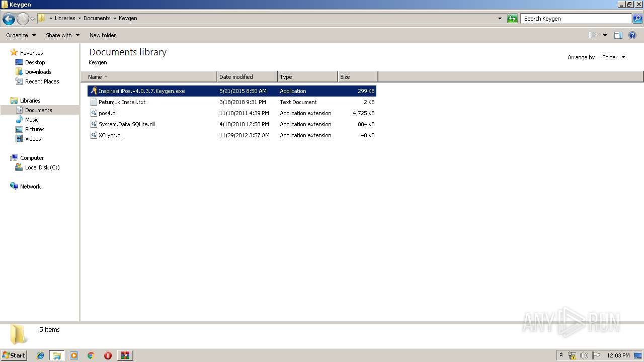Click the Back navigation arrow
This screenshot has width=644, height=362.
[x=9, y=19]
